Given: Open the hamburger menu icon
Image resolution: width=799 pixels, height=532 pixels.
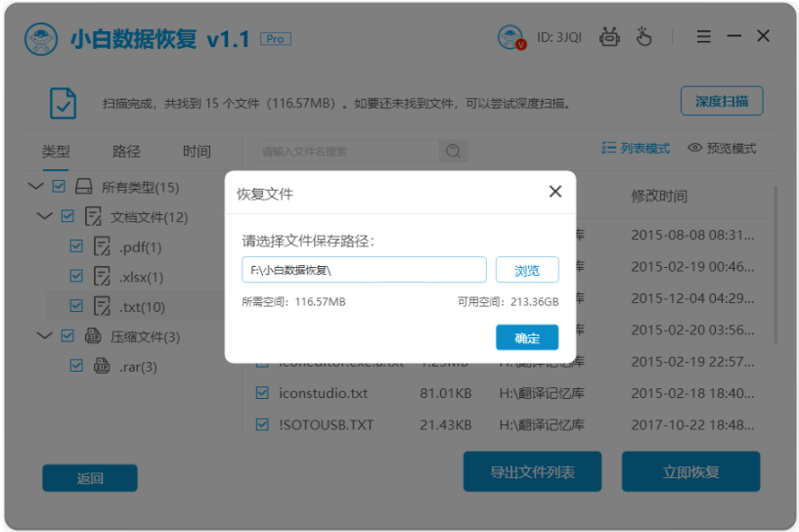Looking at the screenshot, I should (x=704, y=36).
